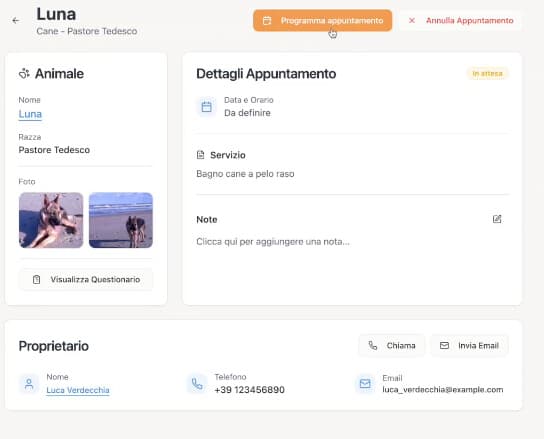Viewport: 544px width, 439px height.
Task: Click the Proprietario heading
Action: click(54, 346)
